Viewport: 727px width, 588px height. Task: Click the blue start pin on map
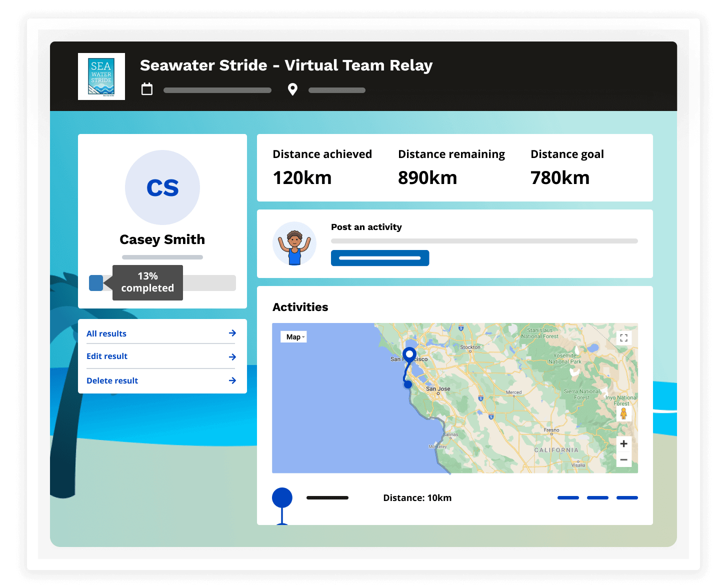[409, 354]
